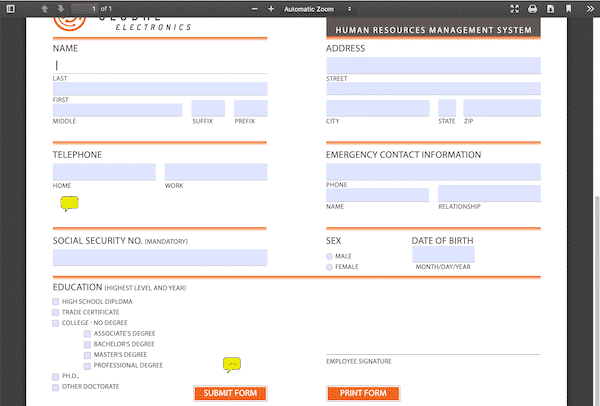Expand the tools menu chevrons

(x=590, y=9)
